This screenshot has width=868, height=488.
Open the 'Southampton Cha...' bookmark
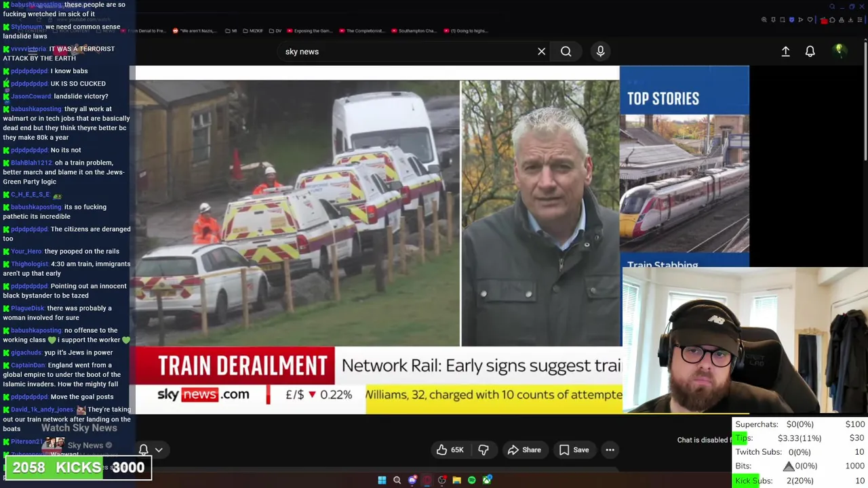pyautogui.click(x=414, y=30)
